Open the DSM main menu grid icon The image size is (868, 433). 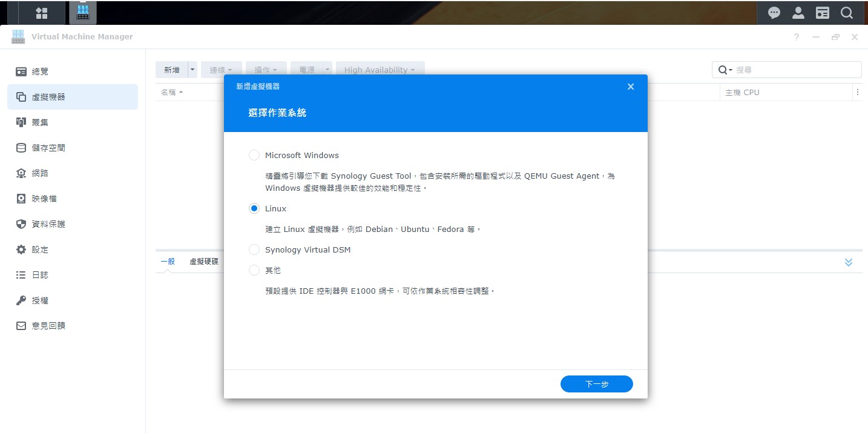point(42,13)
